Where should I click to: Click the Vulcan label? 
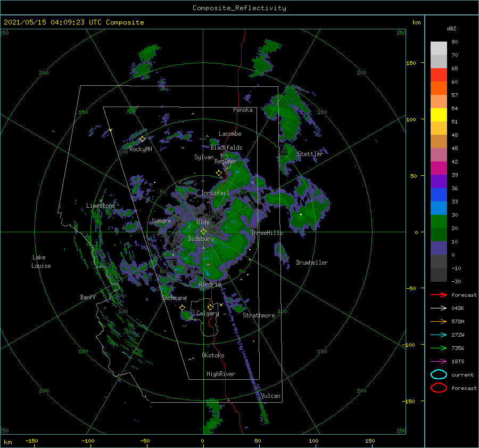(271, 396)
